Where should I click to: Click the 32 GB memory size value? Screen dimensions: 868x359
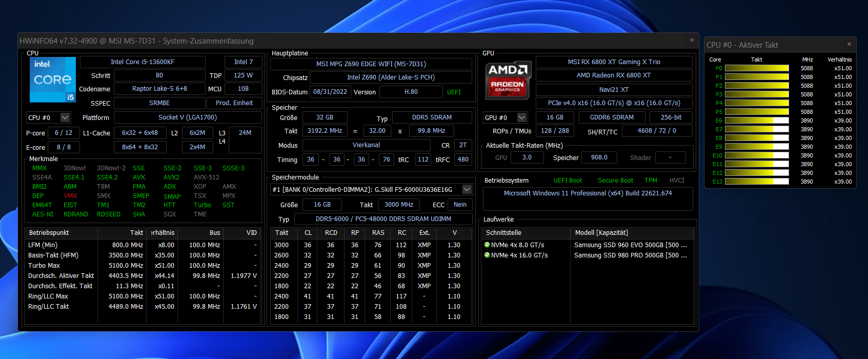point(325,117)
